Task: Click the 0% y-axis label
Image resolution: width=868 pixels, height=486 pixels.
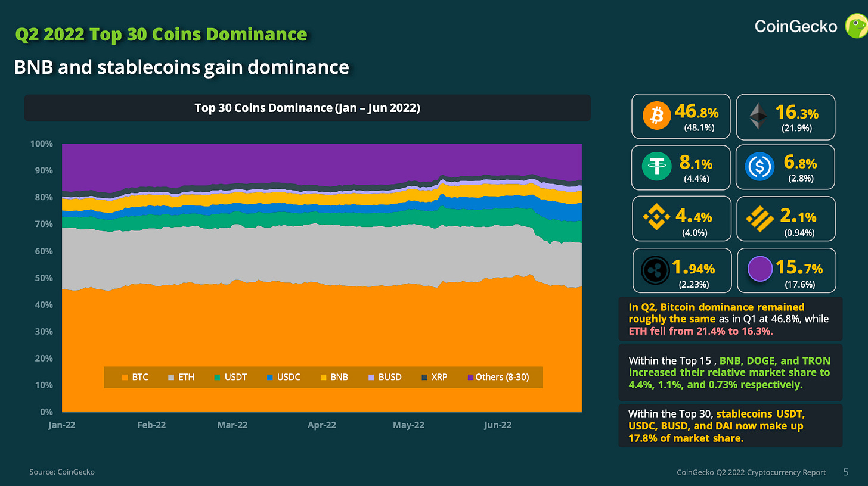Action: (46, 412)
